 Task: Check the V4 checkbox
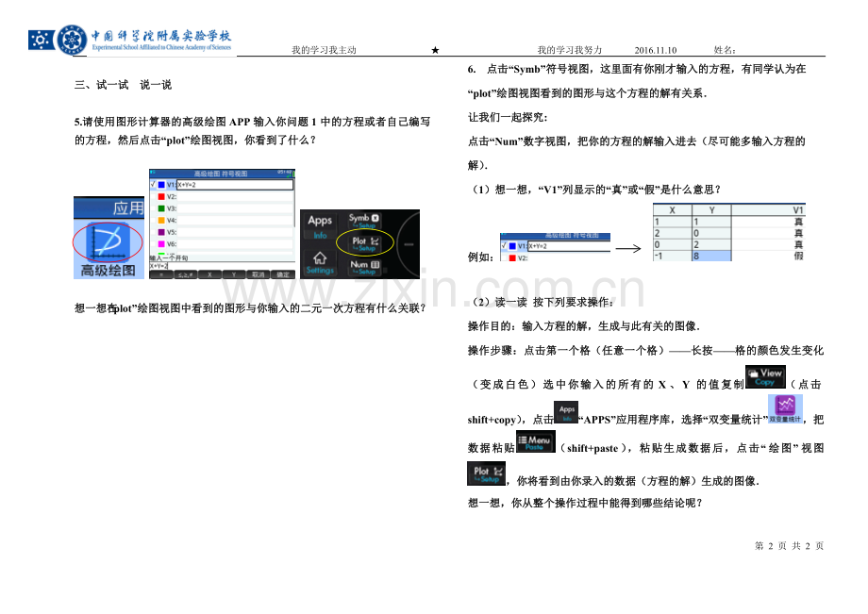point(153,220)
